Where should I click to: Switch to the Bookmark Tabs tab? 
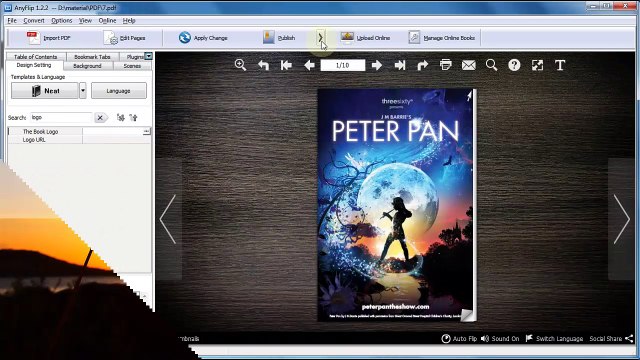click(x=92, y=57)
